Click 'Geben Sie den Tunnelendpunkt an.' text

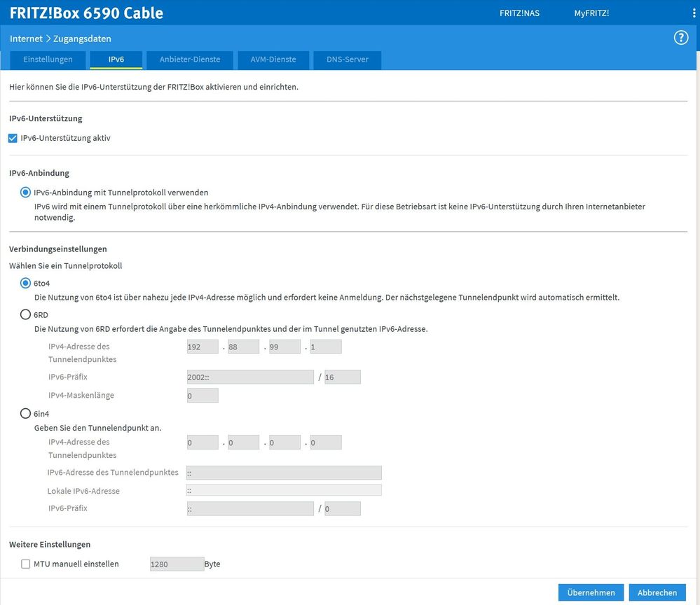(x=98, y=428)
